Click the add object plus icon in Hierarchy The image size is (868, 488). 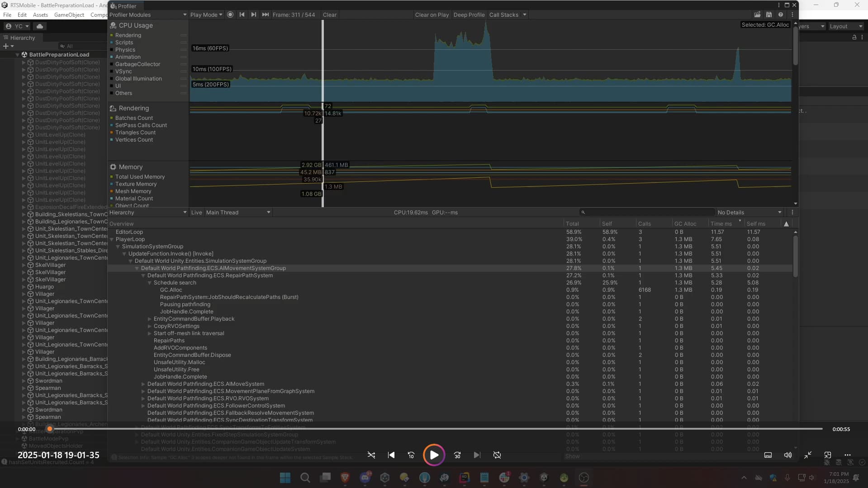point(6,46)
